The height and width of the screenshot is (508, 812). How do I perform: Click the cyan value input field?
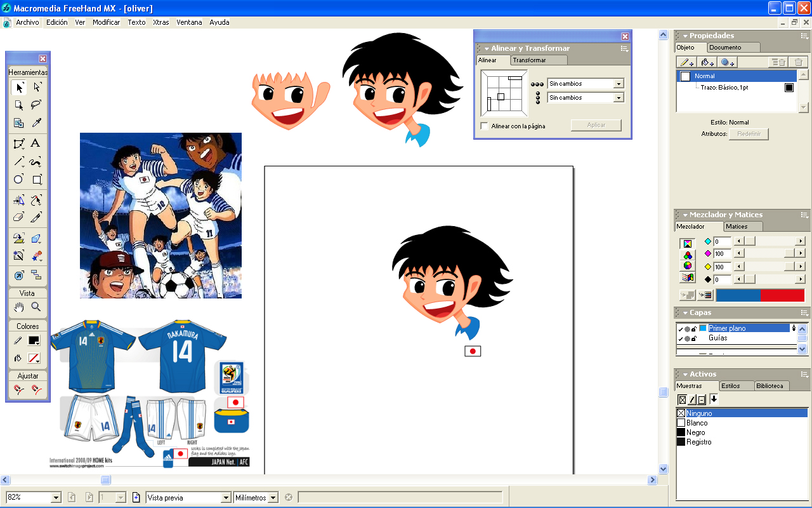pos(722,242)
